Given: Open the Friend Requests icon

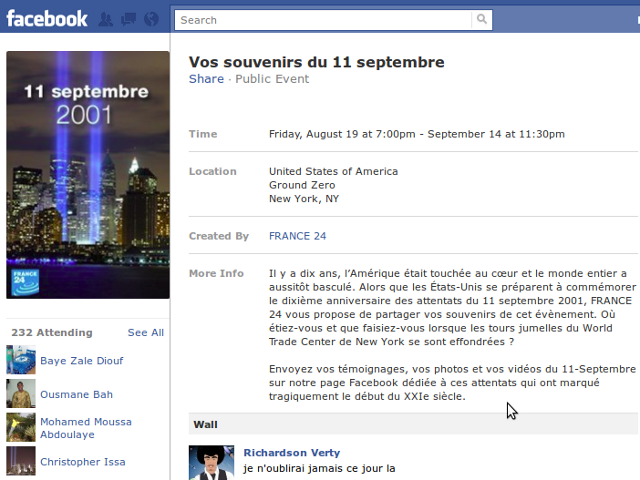Looking at the screenshot, I should coord(106,19).
